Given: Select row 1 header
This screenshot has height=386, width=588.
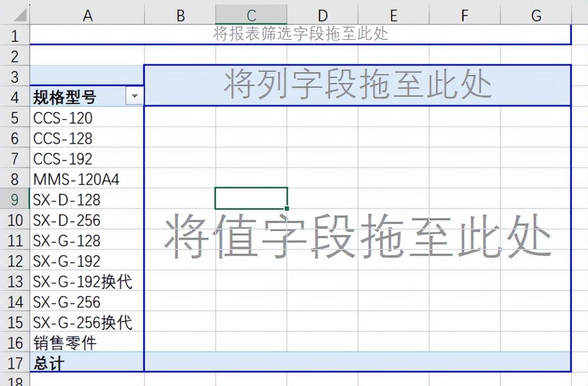Looking at the screenshot, I should 15,35.
